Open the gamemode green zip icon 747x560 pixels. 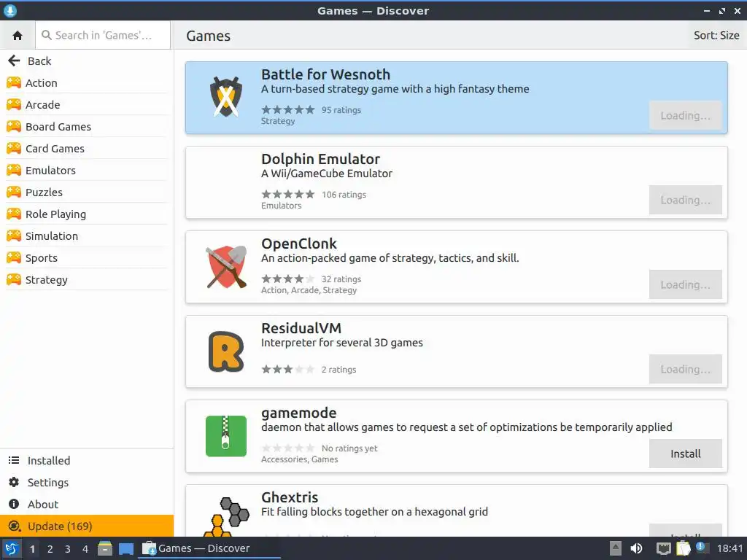(x=226, y=436)
